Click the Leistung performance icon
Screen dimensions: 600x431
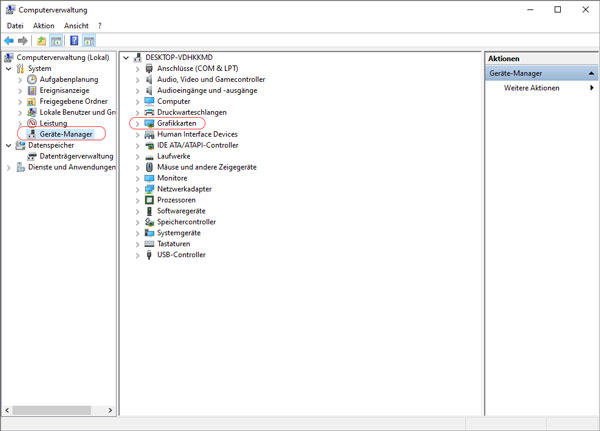[32, 123]
